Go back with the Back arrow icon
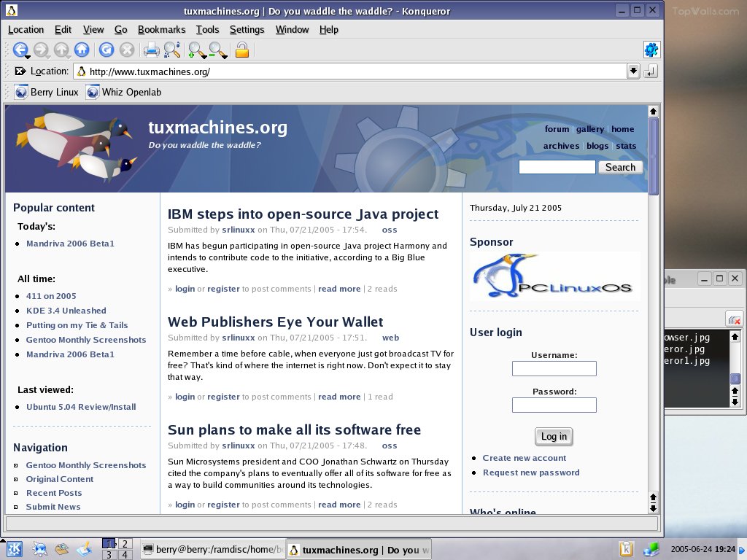Screen dimensions: 747x560 pos(20,49)
